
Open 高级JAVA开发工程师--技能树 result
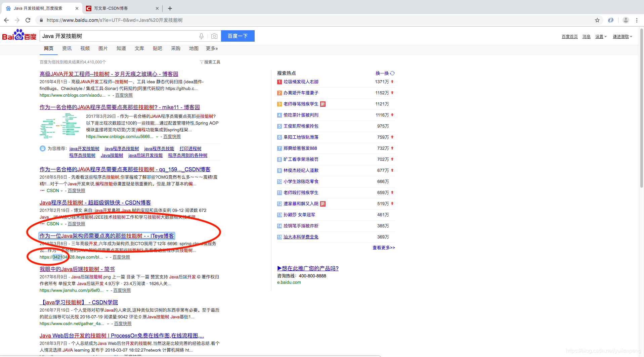[109, 74]
